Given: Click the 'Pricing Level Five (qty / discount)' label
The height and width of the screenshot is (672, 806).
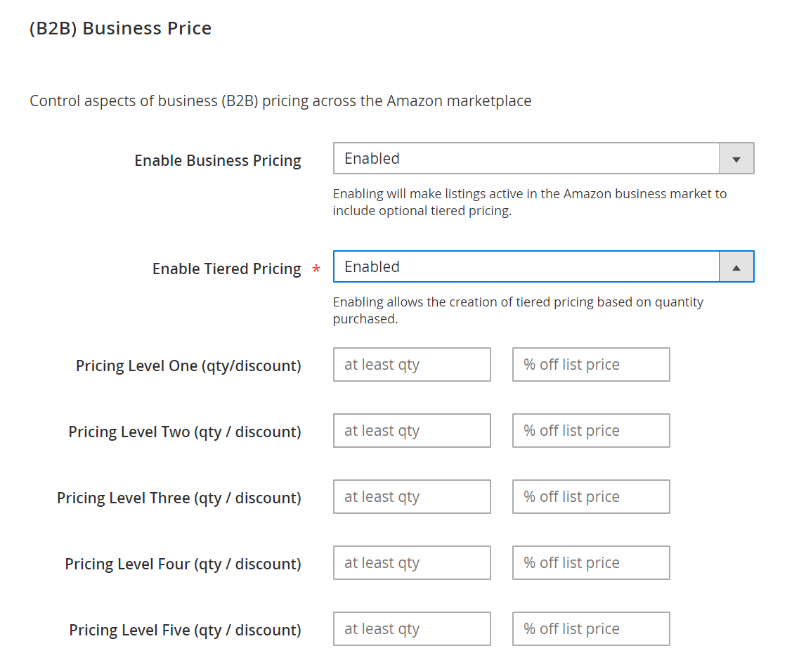Looking at the screenshot, I should pos(185,630).
